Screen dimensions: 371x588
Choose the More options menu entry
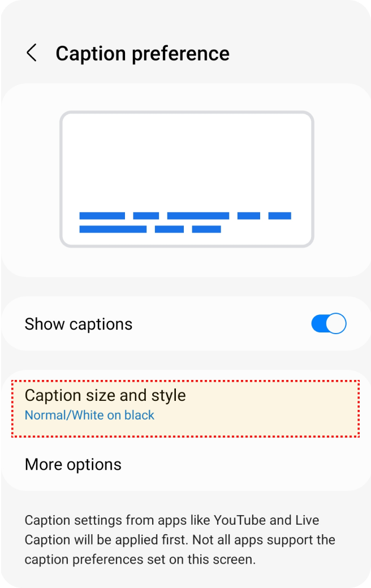pos(73,464)
